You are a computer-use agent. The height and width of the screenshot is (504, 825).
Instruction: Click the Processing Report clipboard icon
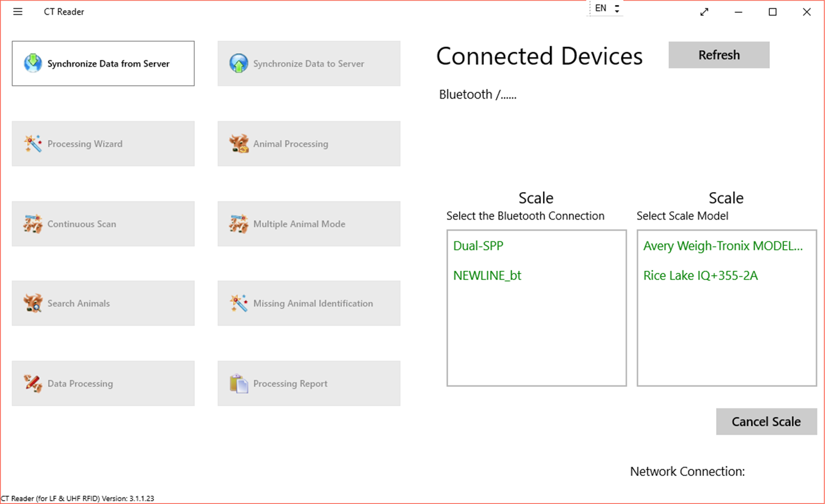(238, 383)
